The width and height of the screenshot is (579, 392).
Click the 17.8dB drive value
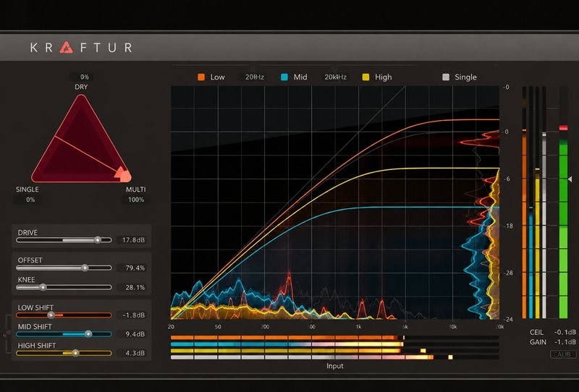click(x=133, y=240)
